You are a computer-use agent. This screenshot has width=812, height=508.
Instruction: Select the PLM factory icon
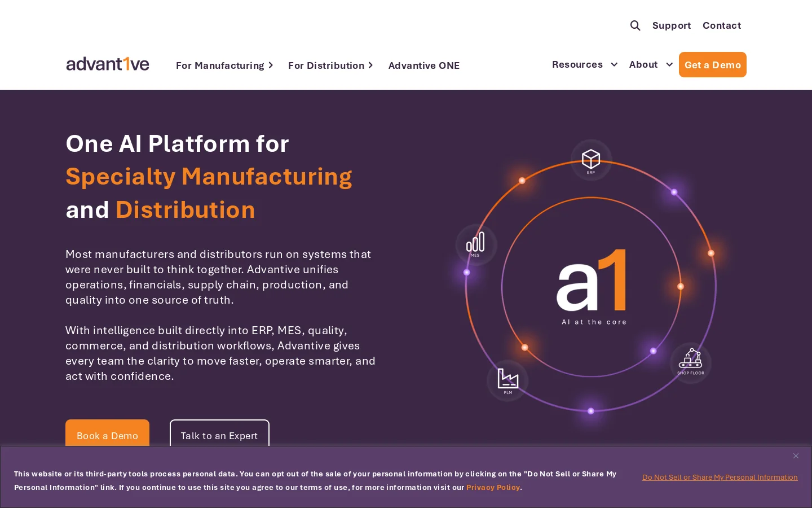(507, 380)
